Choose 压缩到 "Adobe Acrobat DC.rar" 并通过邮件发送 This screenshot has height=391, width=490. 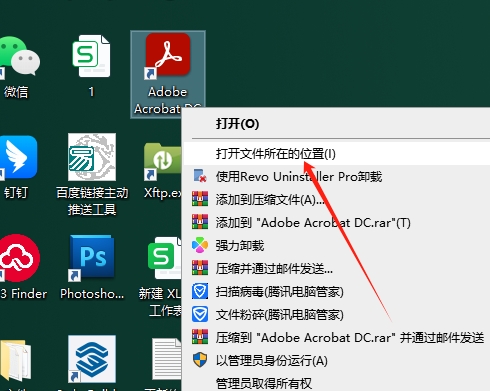[337, 338]
